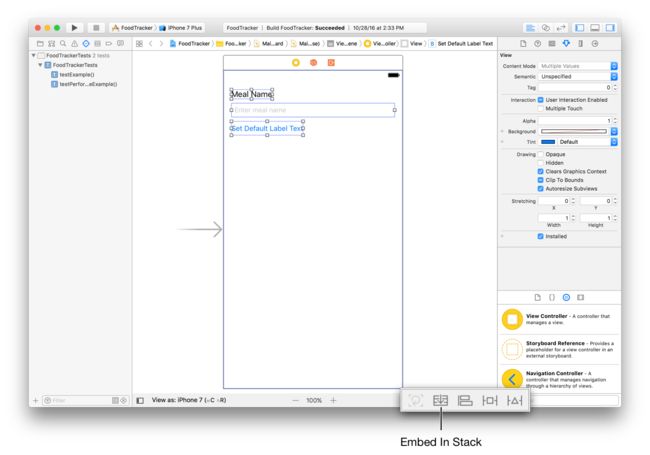The image size is (650, 455).
Task: Show the Size inspector ruler icon
Action: pyautogui.click(x=580, y=44)
